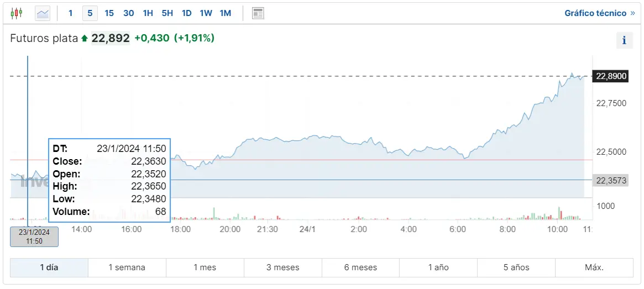Image resolution: width=644 pixels, height=289 pixels.
Task: Click the green up arrow near Futuros plata
Action: click(x=85, y=38)
